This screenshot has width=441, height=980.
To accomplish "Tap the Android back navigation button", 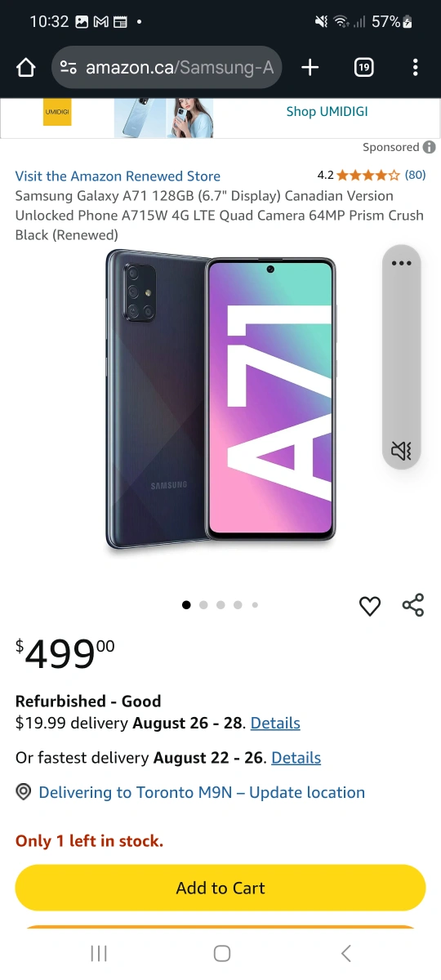I will (346, 953).
